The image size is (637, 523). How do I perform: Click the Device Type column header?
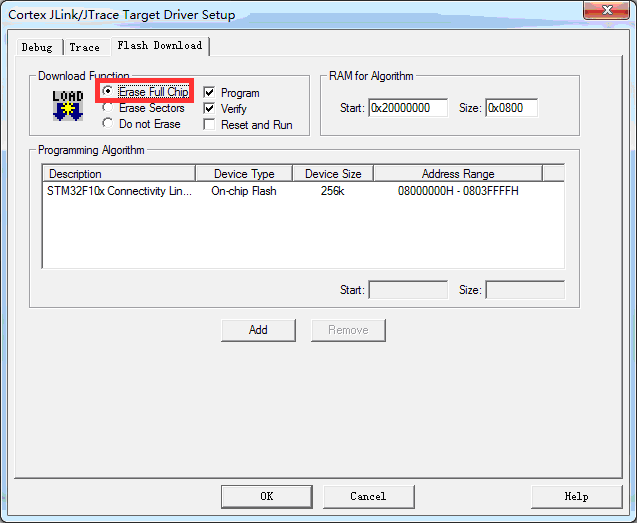tap(244, 174)
